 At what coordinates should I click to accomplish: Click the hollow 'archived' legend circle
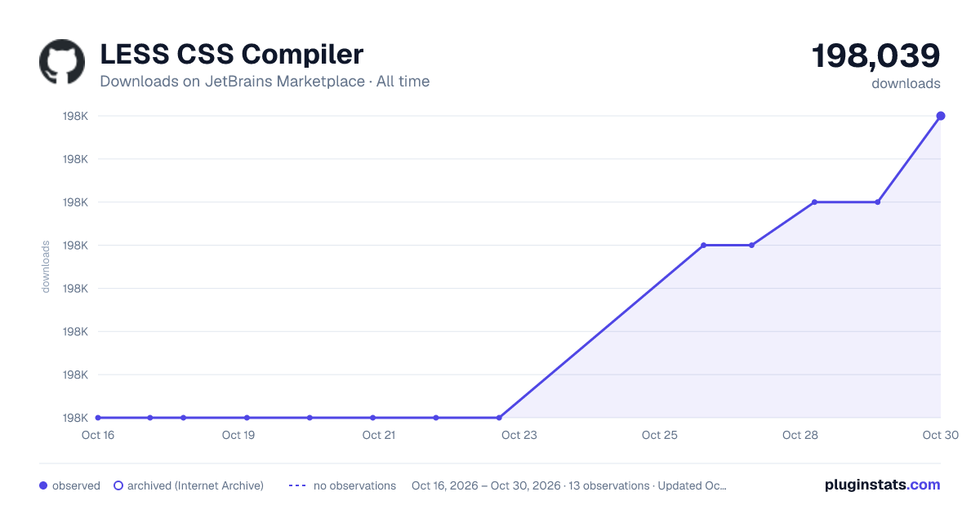point(118,485)
